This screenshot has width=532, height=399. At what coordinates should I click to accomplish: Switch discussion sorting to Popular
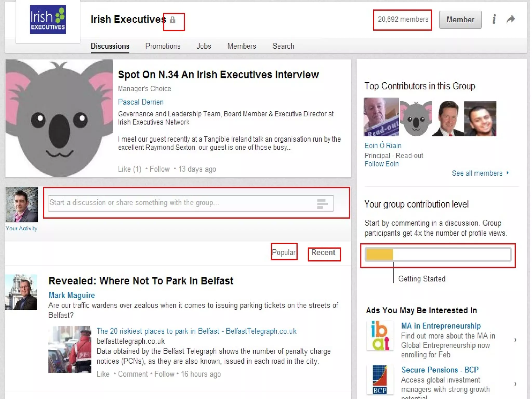click(284, 252)
